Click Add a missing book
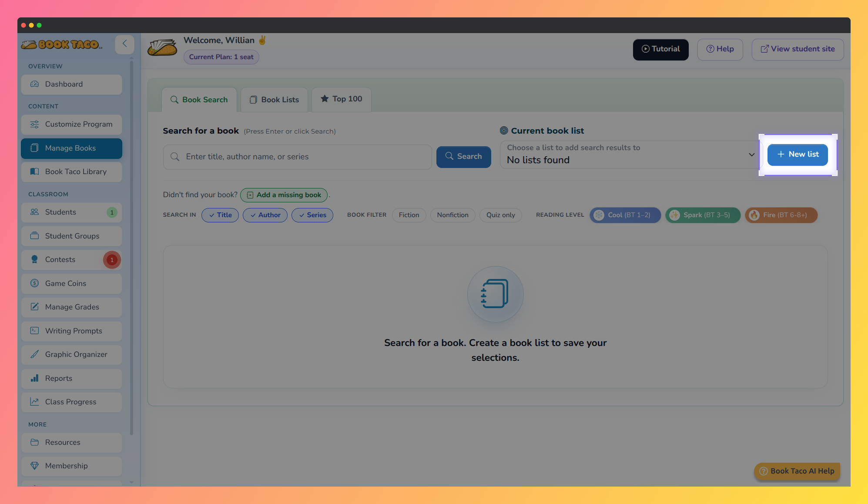This screenshot has height=504, width=868. pyautogui.click(x=284, y=195)
